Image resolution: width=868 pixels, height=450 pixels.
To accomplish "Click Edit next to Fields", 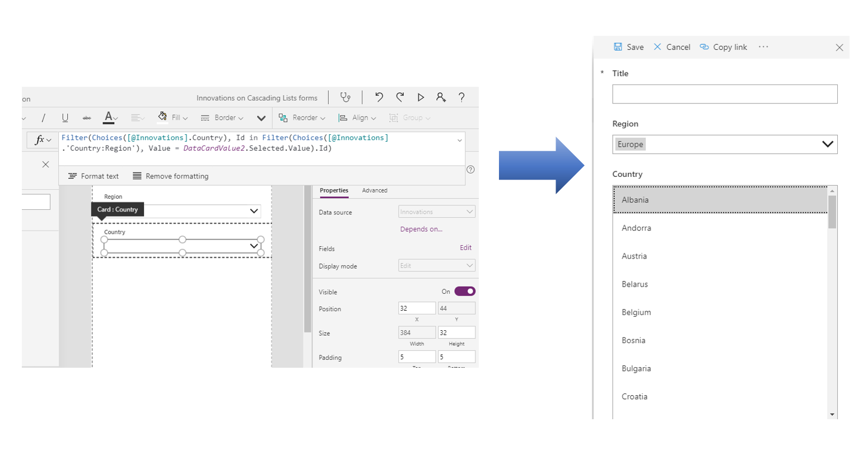I will (466, 247).
